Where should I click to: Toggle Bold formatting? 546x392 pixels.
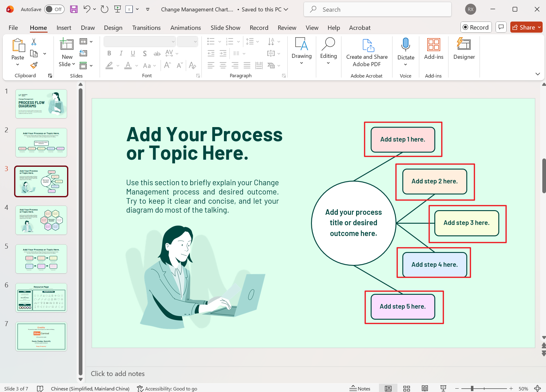click(x=109, y=53)
